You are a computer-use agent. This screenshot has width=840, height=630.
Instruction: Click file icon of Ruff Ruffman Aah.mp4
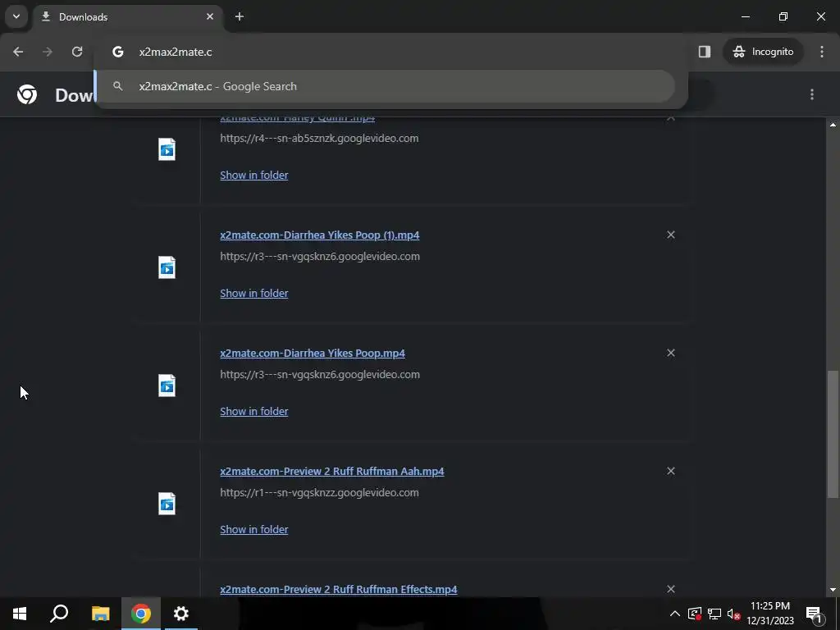[167, 504]
